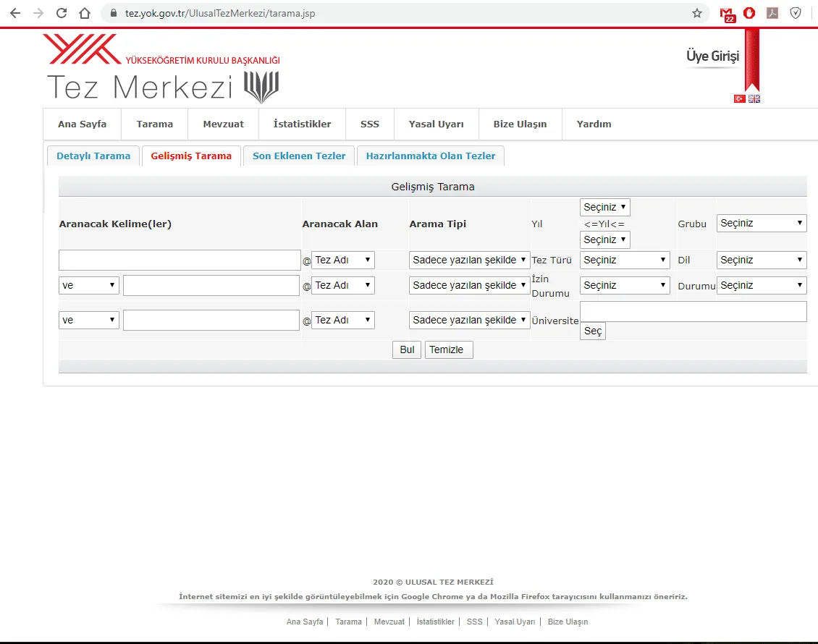The height and width of the screenshot is (644, 818).
Task: Click the browser address bar URL
Action: [x=220, y=13]
